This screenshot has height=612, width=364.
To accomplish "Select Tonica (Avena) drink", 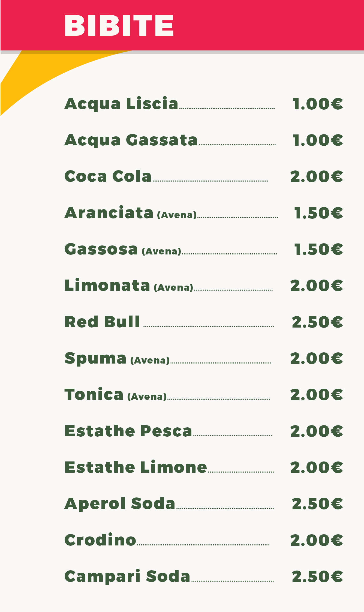I will (116, 395).
